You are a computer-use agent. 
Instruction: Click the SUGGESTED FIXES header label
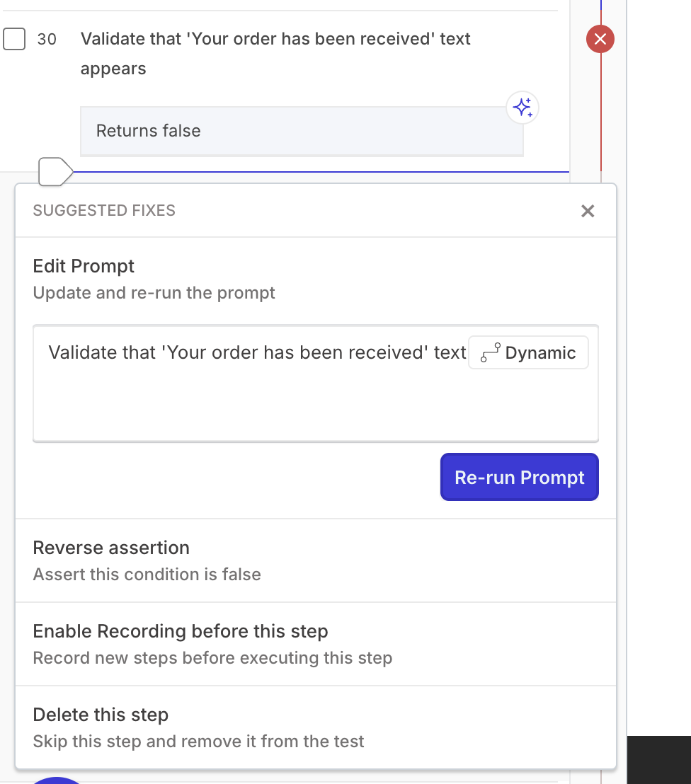click(x=104, y=211)
